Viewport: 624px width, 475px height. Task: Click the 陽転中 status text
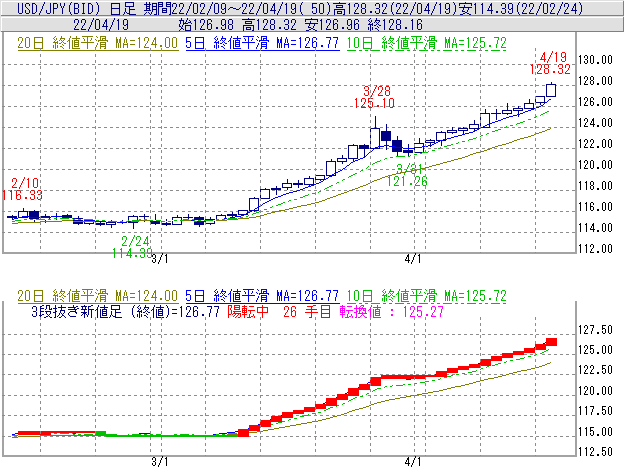pyautogui.click(x=248, y=311)
